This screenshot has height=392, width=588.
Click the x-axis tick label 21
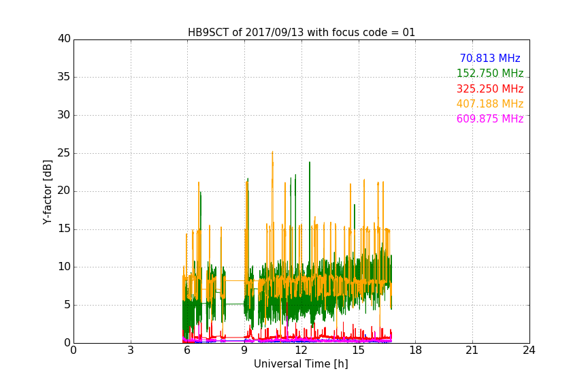[472, 350]
